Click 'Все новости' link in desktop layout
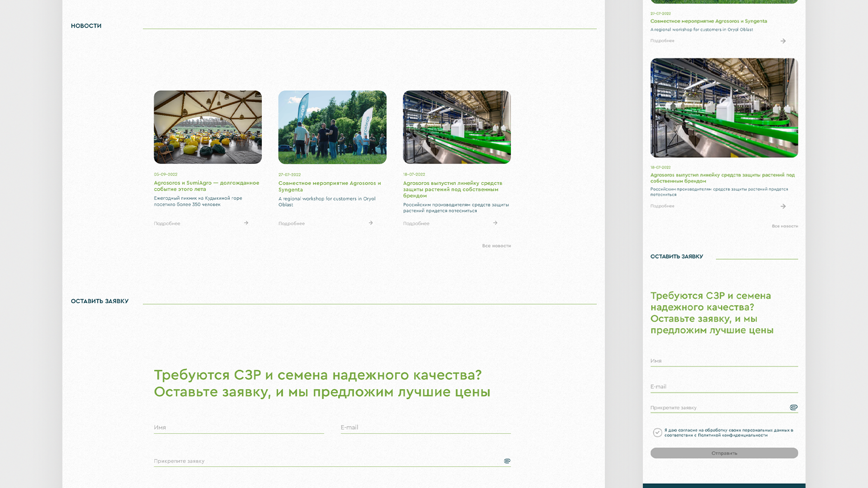This screenshot has width=868, height=488. click(496, 246)
